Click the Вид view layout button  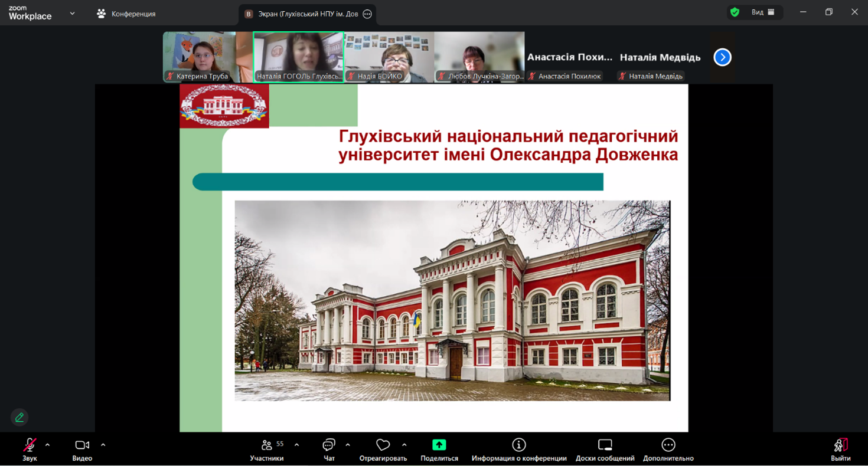click(x=762, y=12)
